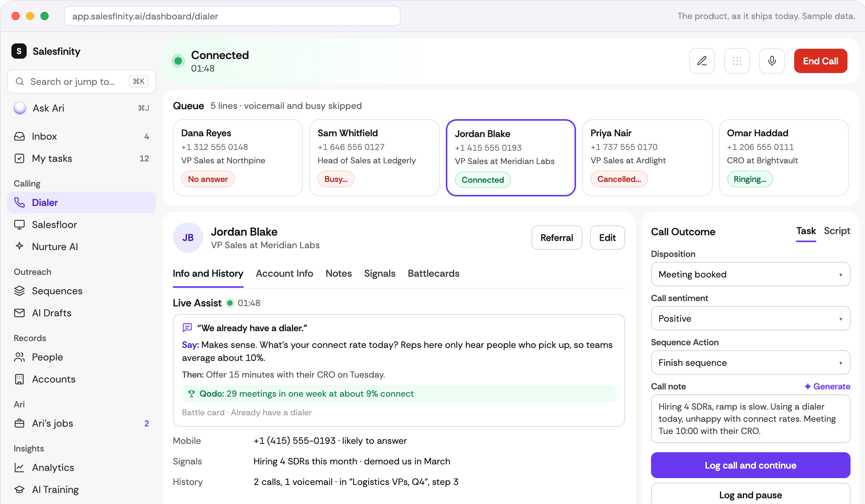The image size is (865, 504).
Task: Select Dana Reyes queue card
Action: pos(238,158)
